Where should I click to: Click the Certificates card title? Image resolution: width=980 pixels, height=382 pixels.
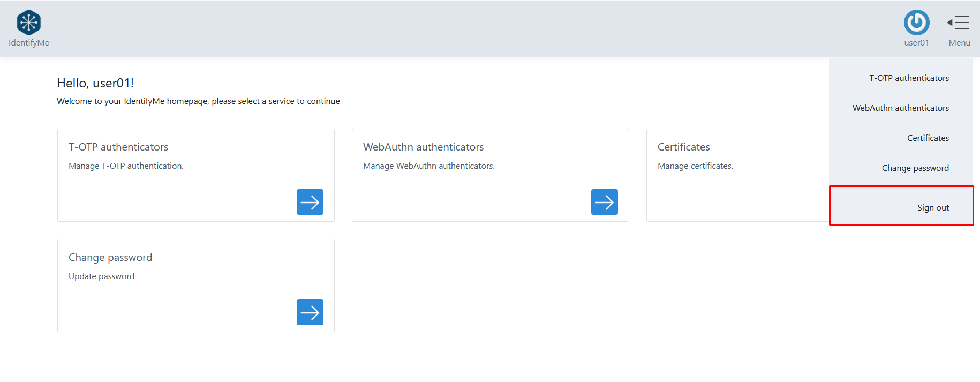(683, 147)
